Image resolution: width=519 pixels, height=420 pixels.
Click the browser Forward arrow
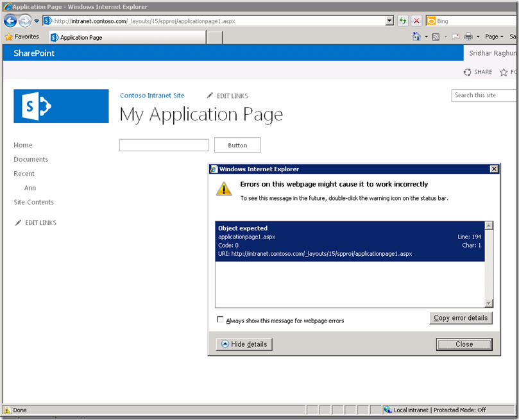[x=25, y=21]
